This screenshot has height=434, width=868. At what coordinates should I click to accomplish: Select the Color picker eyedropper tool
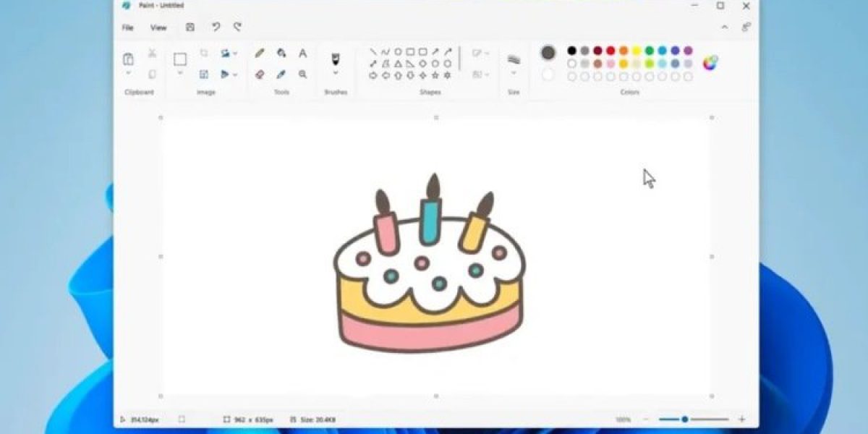coord(281,75)
